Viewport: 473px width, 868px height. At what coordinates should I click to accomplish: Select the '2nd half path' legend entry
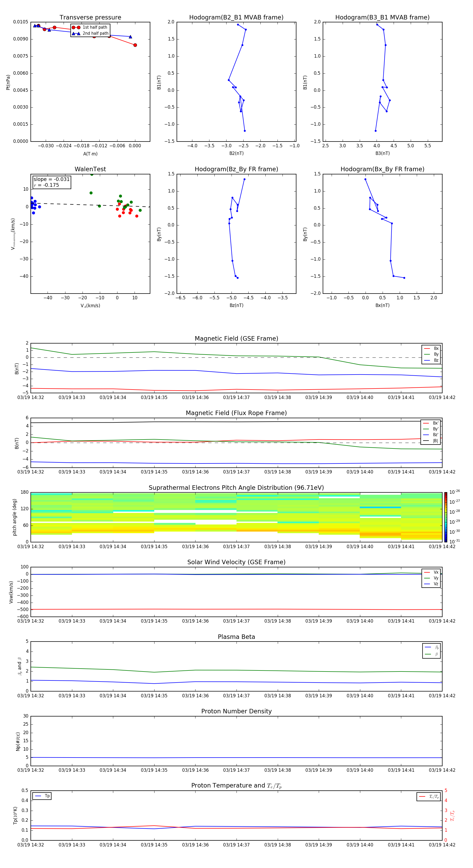pyautogui.click(x=90, y=33)
